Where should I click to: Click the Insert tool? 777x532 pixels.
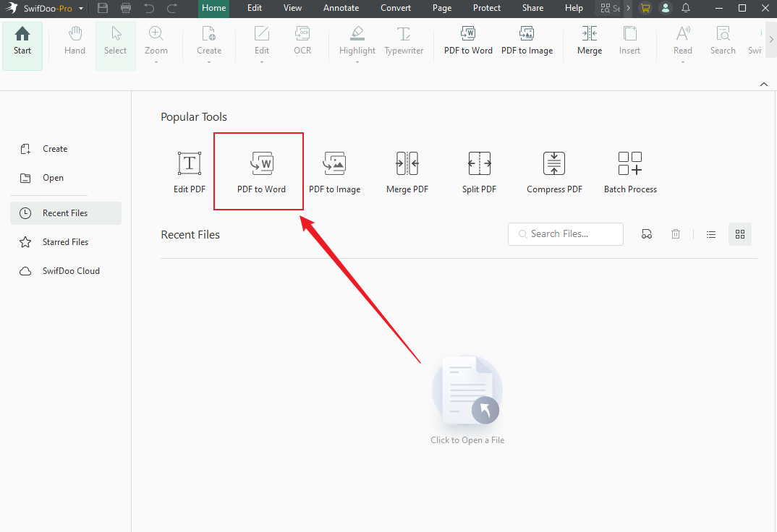629,40
